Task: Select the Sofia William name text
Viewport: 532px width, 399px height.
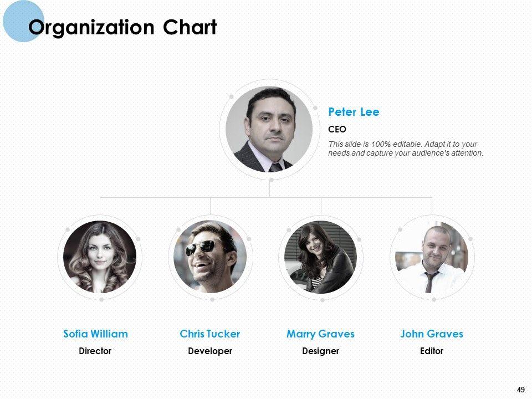Action: click(95, 334)
